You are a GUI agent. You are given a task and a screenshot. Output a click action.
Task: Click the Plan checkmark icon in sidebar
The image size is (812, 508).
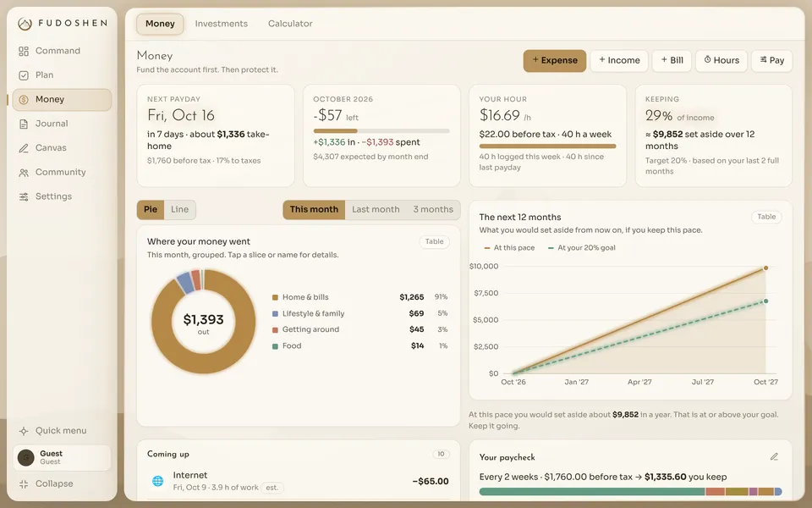24,75
